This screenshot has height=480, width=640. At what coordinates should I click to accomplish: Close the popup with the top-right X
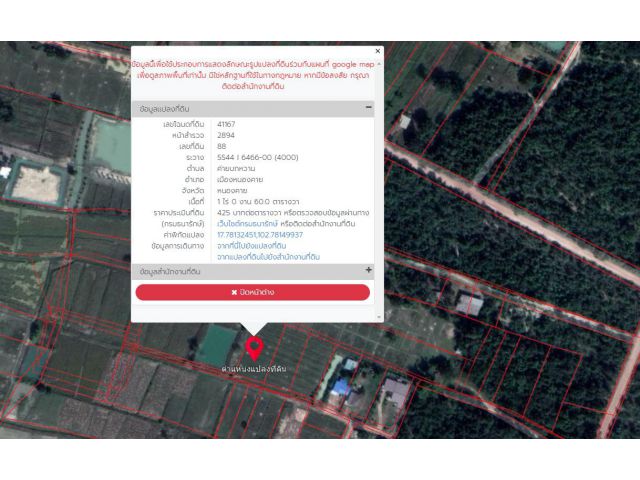tap(377, 51)
